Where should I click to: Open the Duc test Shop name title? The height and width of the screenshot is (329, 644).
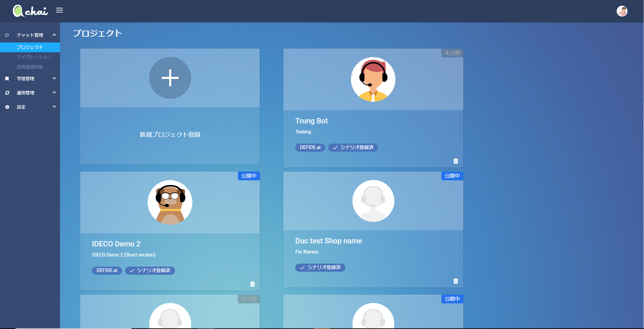(329, 241)
